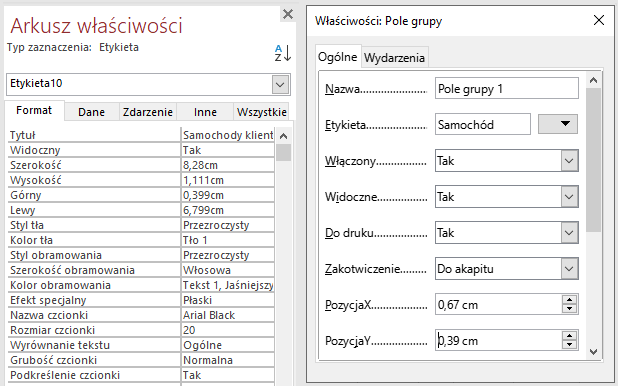
Task: Click the Nazwa czcionki property label
Action: [x=49, y=315]
